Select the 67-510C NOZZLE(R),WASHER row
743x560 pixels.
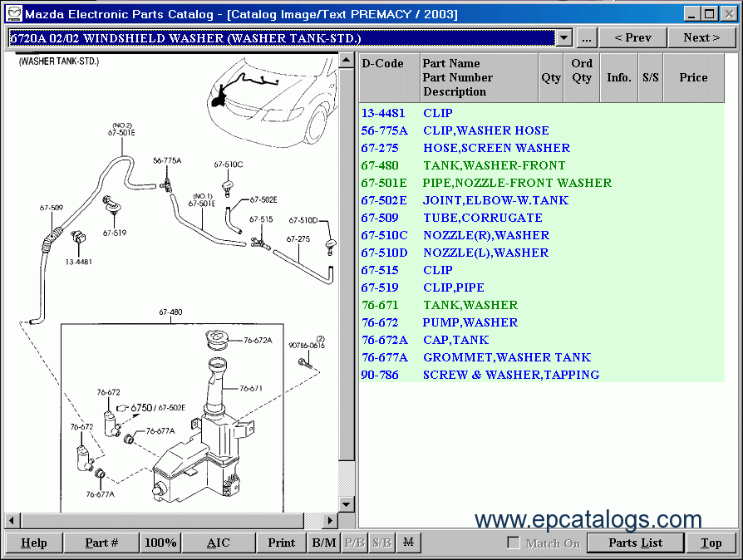(542, 235)
